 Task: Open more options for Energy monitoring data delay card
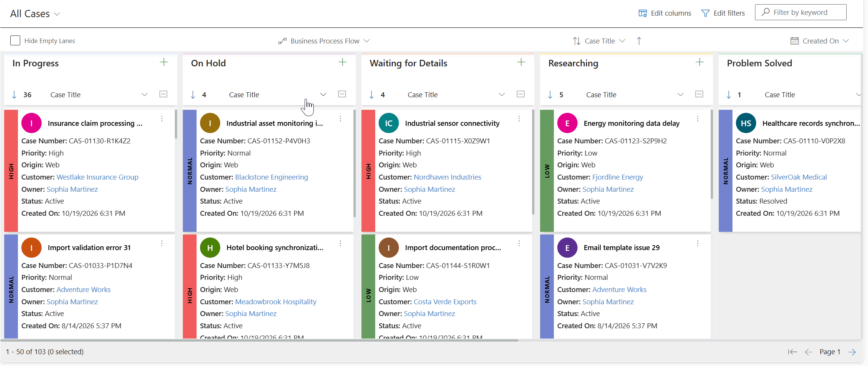(x=698, y=119)
